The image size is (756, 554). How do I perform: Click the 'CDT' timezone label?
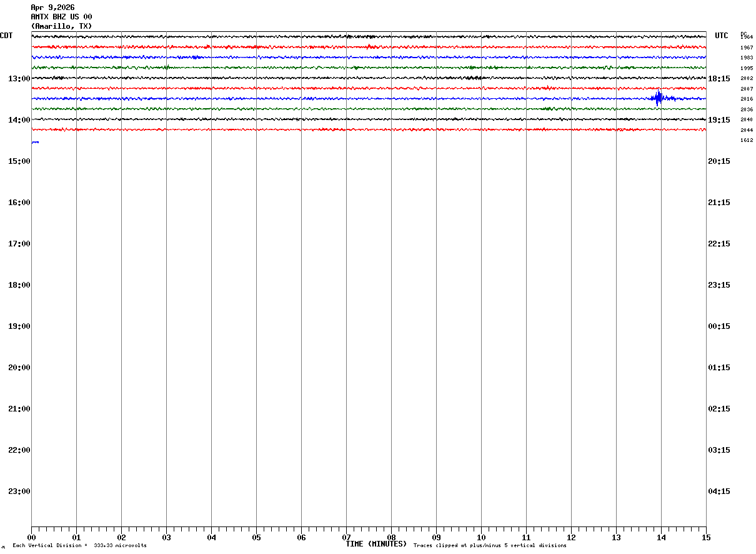coord(6,36)
